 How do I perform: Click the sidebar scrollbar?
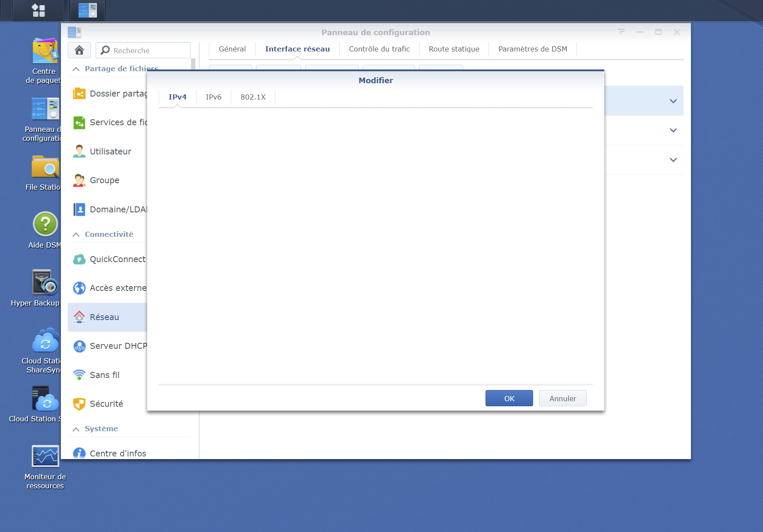click(x=193, y=64)
